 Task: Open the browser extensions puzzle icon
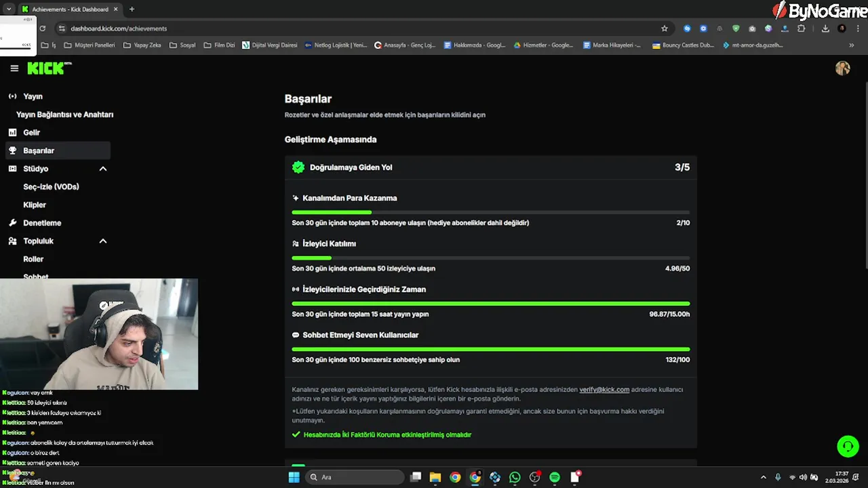pos(801,28)
